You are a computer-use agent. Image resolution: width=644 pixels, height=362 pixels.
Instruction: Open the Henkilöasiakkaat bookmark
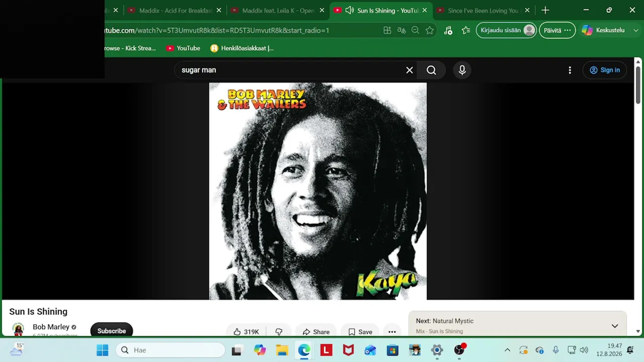(242, 48)
